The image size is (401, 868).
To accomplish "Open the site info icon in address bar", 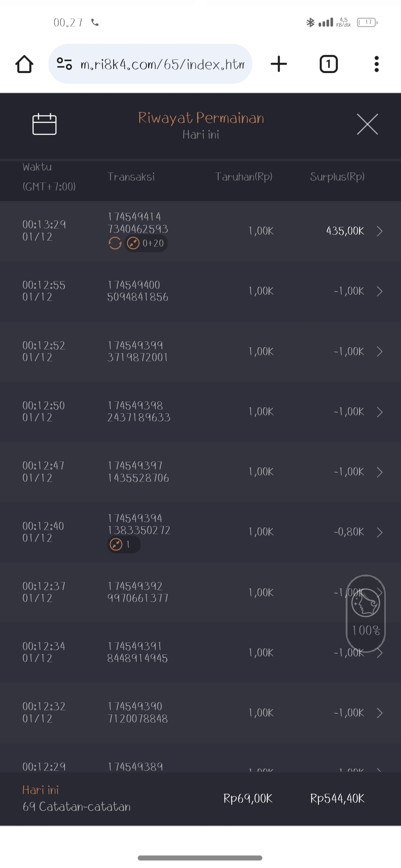I will click(x=64, y=64).
